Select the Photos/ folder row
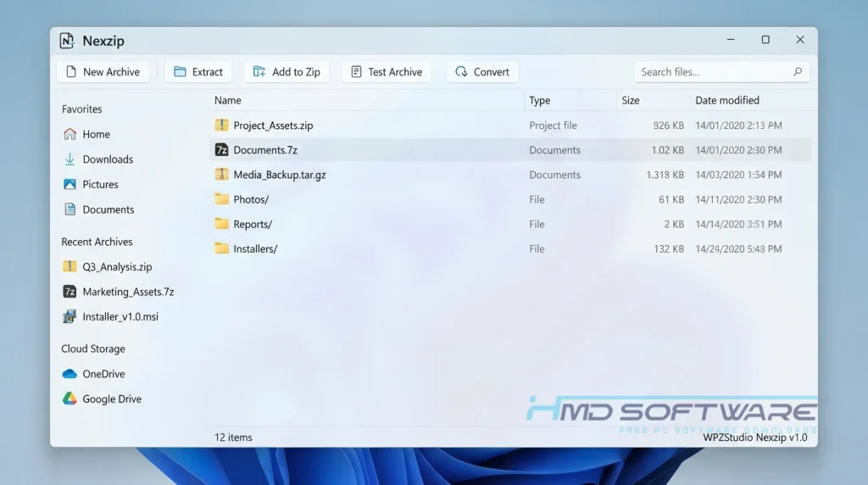 [510, 199]
